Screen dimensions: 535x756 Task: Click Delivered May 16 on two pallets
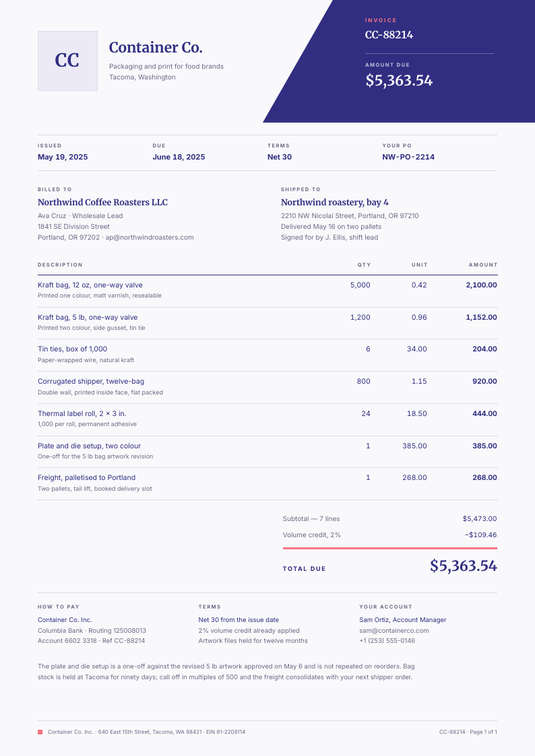click(331, 226)
